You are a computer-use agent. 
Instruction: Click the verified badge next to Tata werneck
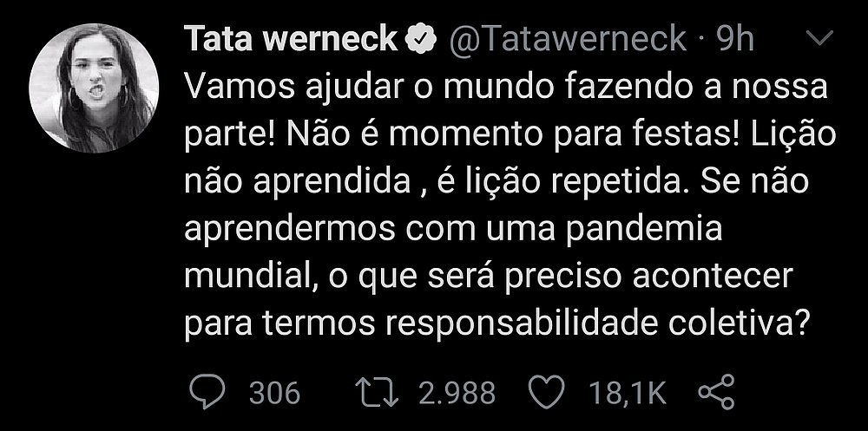point(421,39)
